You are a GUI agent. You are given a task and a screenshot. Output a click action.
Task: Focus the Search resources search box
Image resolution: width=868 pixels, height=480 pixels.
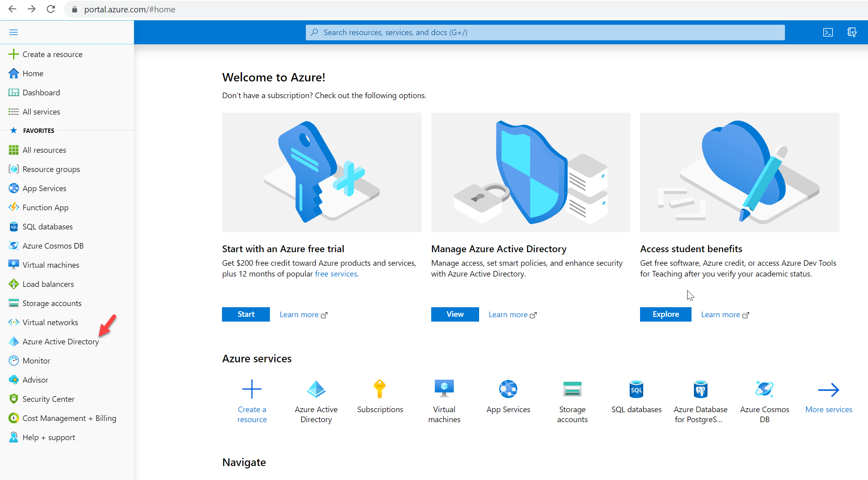click(545, 32)
